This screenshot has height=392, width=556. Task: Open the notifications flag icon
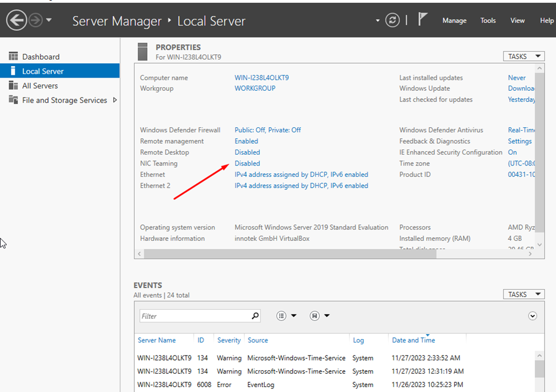coord(422,19)
